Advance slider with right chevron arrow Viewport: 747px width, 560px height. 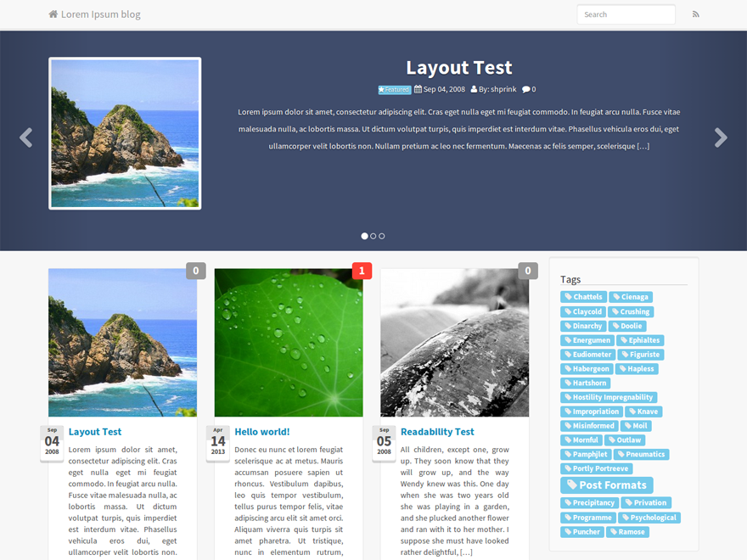721,137
